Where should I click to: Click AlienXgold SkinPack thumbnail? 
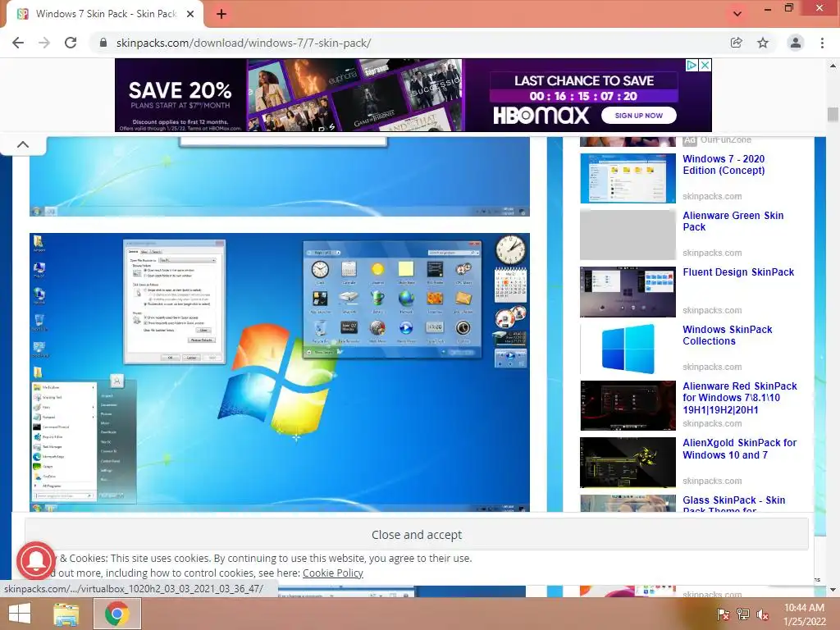pyautogui.click(x=628, y=463)
